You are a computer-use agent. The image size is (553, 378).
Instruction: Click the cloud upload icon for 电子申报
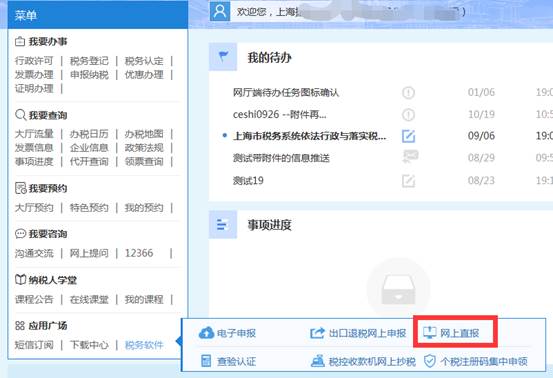(x=206, y=333)
